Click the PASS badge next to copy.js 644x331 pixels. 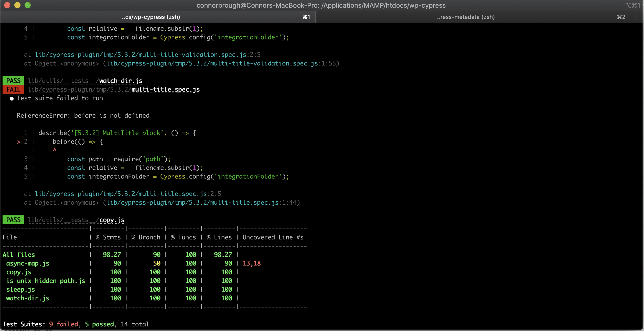pyautogui.click(x=13, y=220)
